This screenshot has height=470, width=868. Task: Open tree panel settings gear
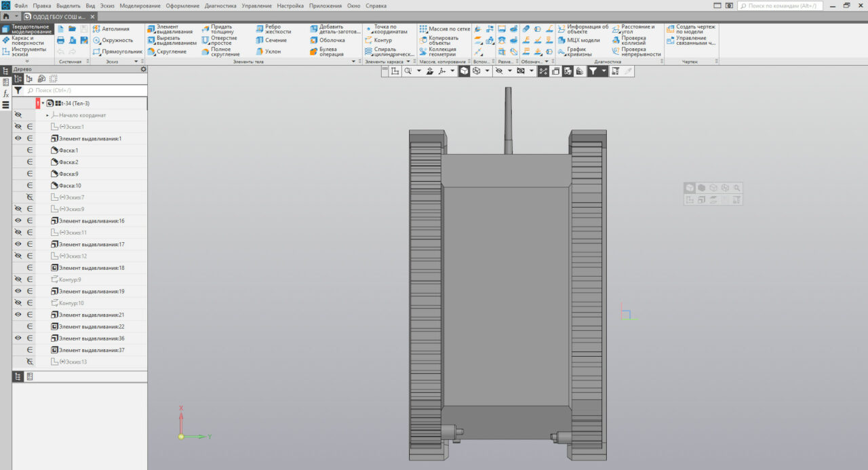click(x=143, y=69)
